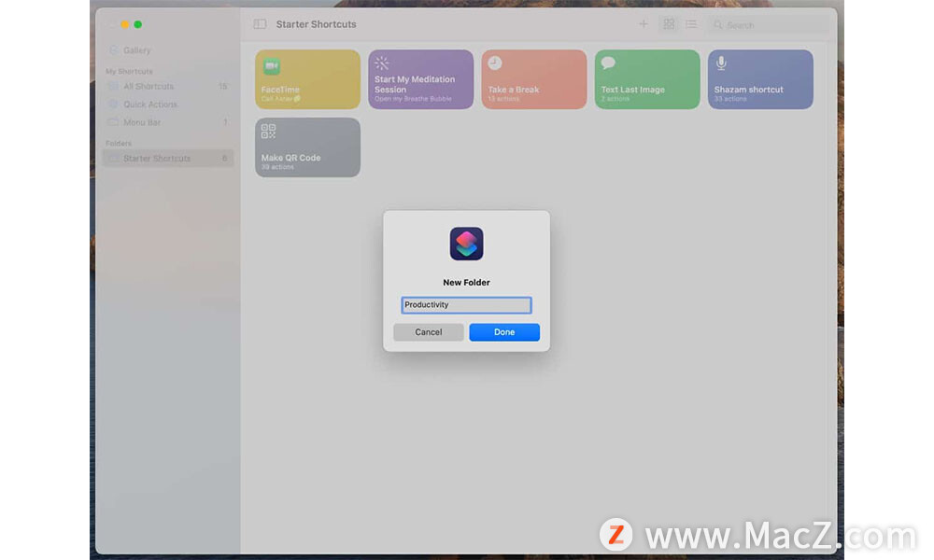Click the green zoom window button
Image resolution: width=934 pixels, height=560 pixels.
pyautogui.click(x=137, y=24)
